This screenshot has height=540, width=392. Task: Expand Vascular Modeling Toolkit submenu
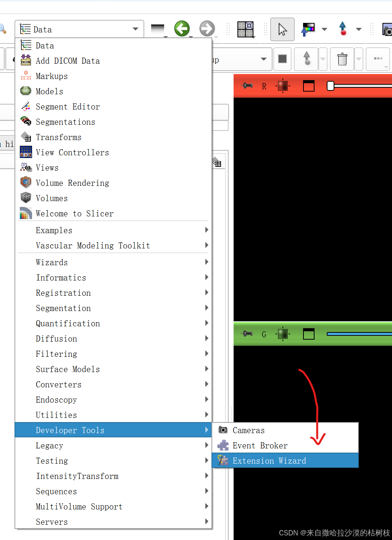tap(113, 245)
